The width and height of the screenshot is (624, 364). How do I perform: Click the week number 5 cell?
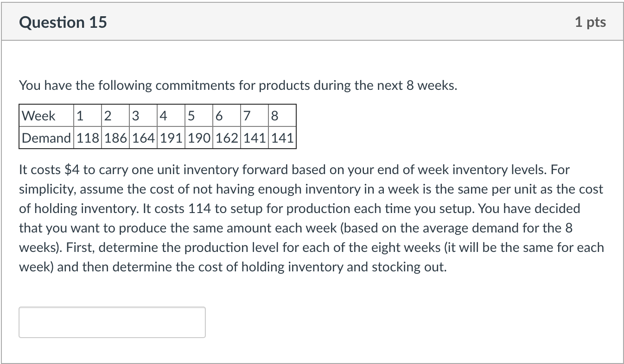[199, 116]
